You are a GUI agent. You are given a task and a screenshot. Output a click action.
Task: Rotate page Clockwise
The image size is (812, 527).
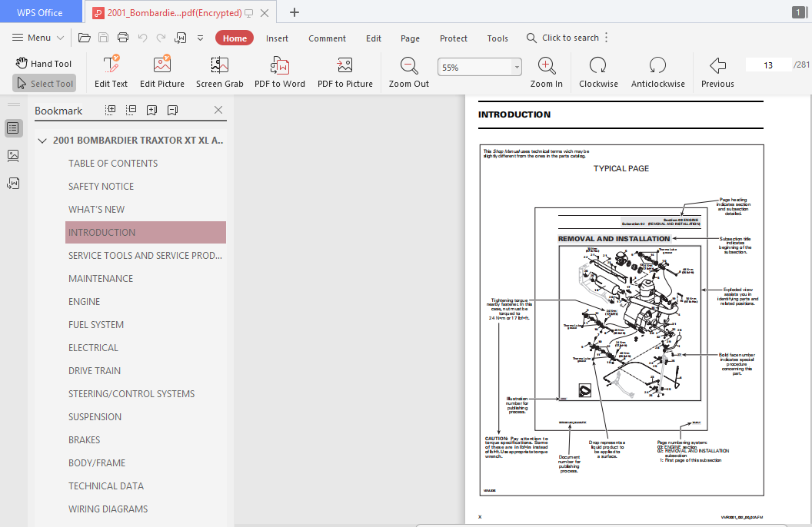[x=598, y=72]
